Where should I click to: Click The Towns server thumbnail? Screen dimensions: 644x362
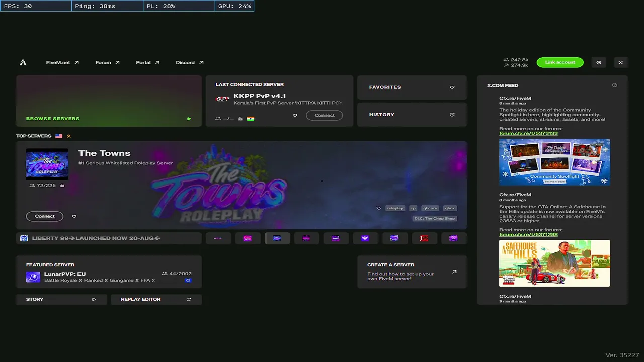(x=47, y=164)
